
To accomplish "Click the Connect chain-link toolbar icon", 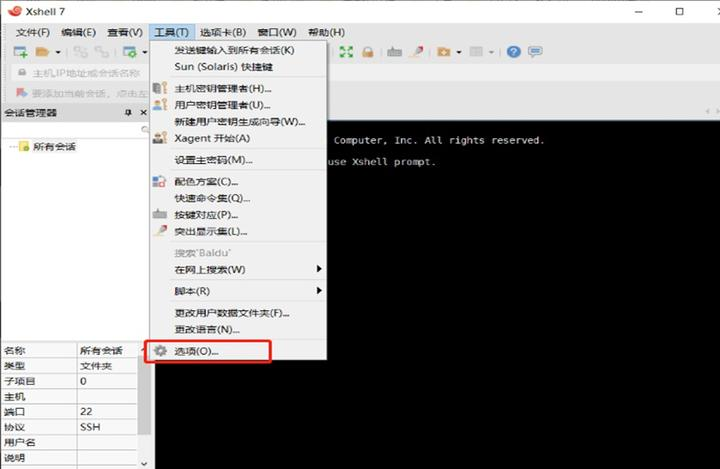I will (x=80, y=52).
